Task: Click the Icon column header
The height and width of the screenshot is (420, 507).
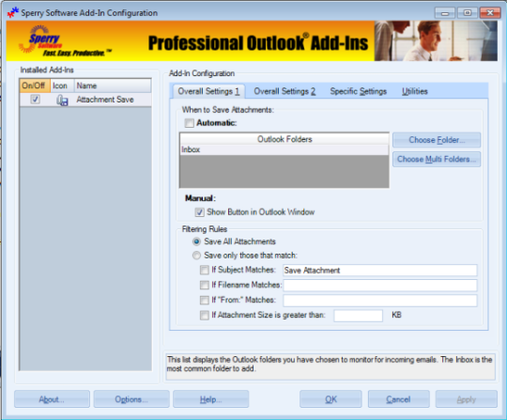Action: pyautogui.click(x=62, y=86)
